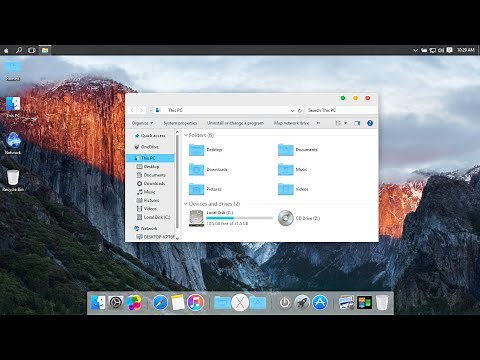Select the File Explorer taskbar button
Viewport: 480px width, 360px height.
coord(45,50)
